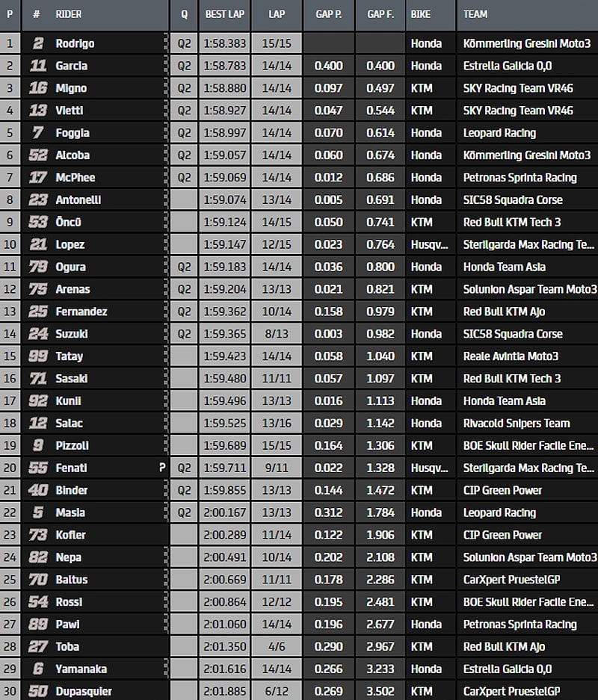Sort by the BEST LAP column header
The width and height of the screenshot is (598, 700).
tap(224, 14)
